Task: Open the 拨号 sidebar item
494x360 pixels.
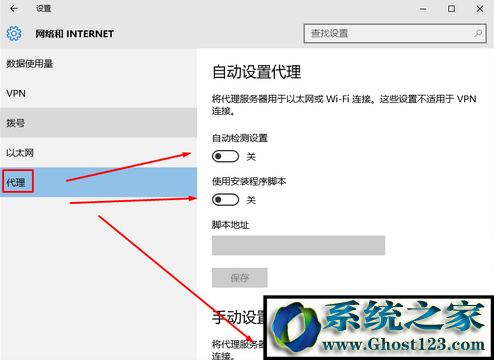Action: [98, 123]
